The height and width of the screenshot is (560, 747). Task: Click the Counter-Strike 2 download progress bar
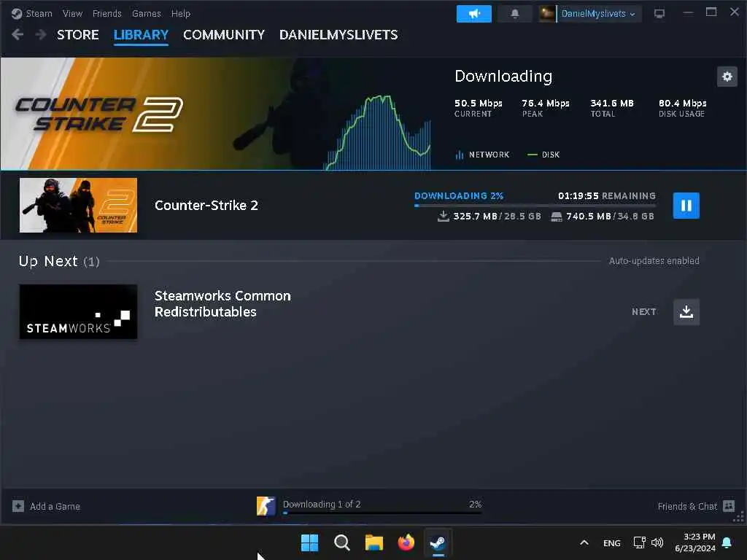pyautogui.click(x=535, y=206)
